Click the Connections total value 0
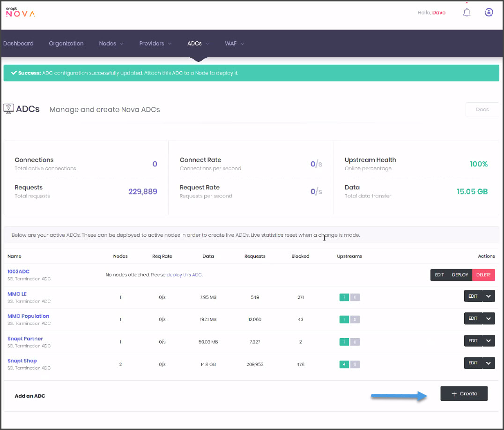 pyautogui.click(x=155, y=164)
